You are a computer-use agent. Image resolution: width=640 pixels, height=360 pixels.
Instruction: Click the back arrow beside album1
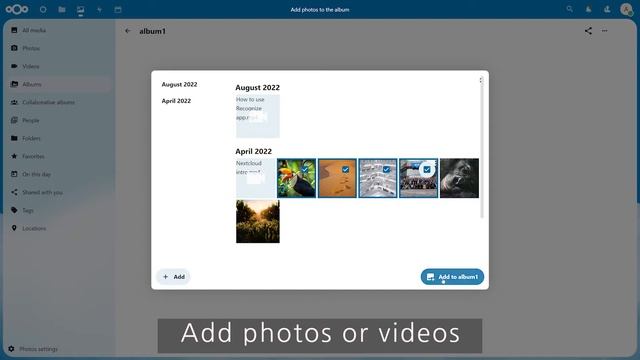pos(128,31)
